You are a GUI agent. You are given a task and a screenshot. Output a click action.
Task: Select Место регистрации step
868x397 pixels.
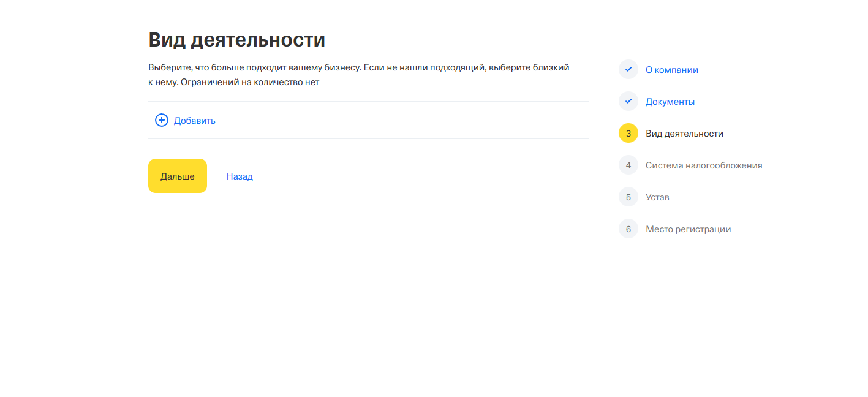click(x=689, y=229)
